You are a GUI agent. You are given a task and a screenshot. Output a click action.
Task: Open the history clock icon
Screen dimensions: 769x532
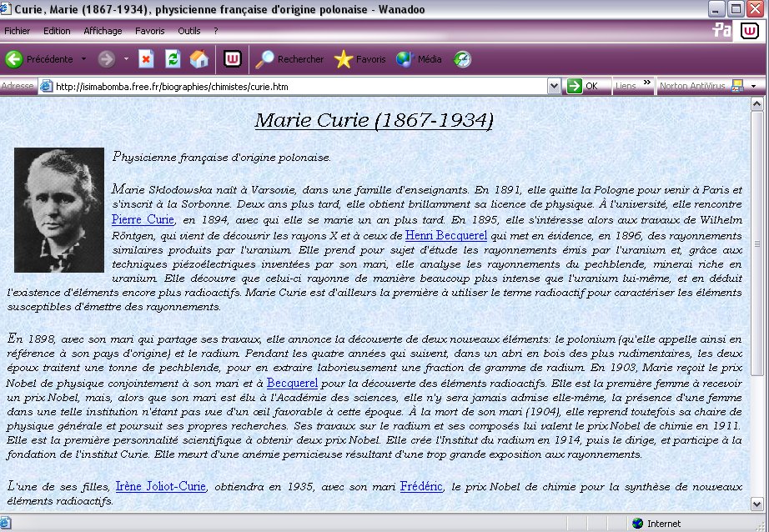point(462,59)
